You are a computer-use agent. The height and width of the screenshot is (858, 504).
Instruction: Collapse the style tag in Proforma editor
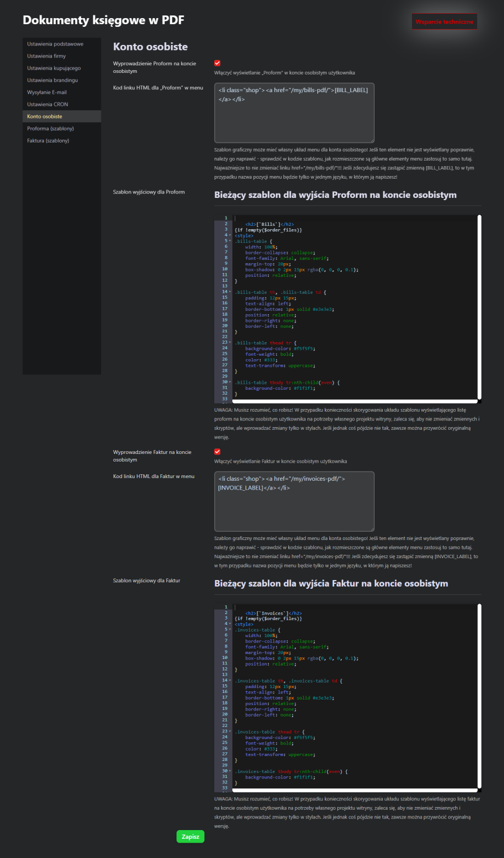pyautogui.click(x=230, y=235)
